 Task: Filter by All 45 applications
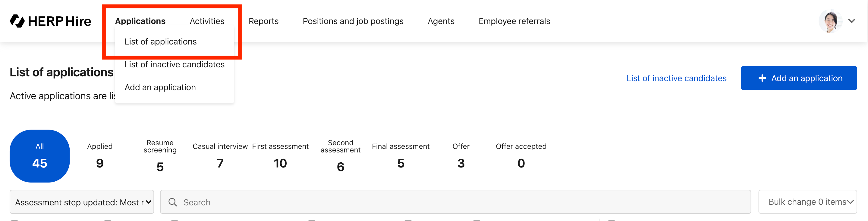(x=40, y=156)
